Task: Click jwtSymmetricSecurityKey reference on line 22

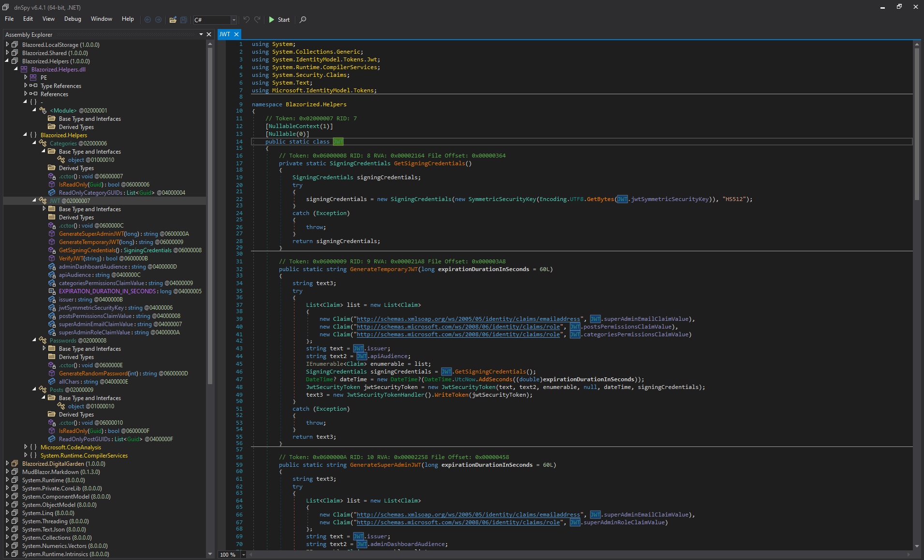Action: (670, 199)
